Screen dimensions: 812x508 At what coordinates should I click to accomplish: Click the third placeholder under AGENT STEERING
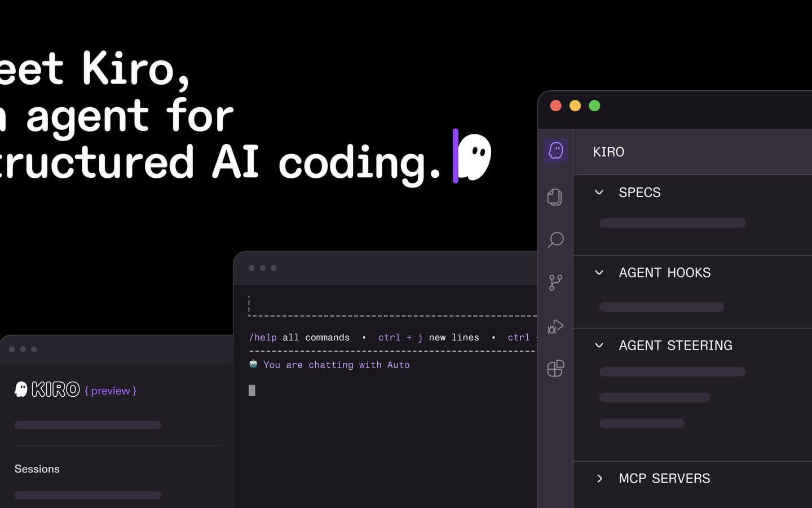point(642,423)
